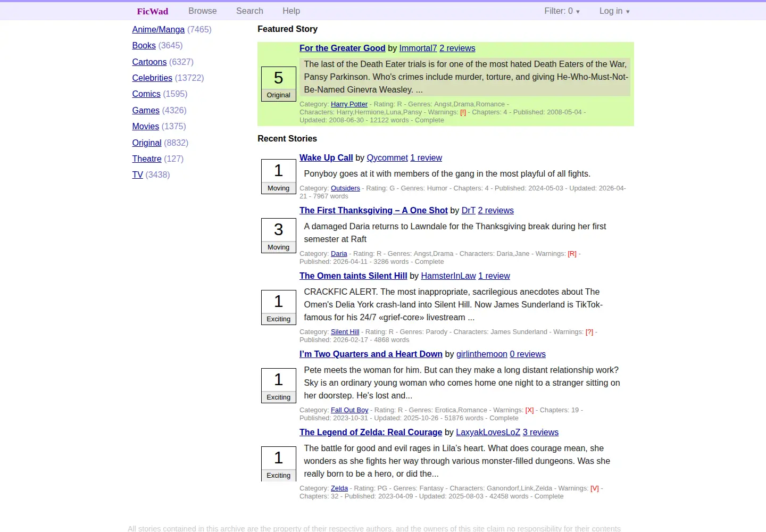
Task: Read the 3 reviews of Zelda story
Action: pos(540,433)
